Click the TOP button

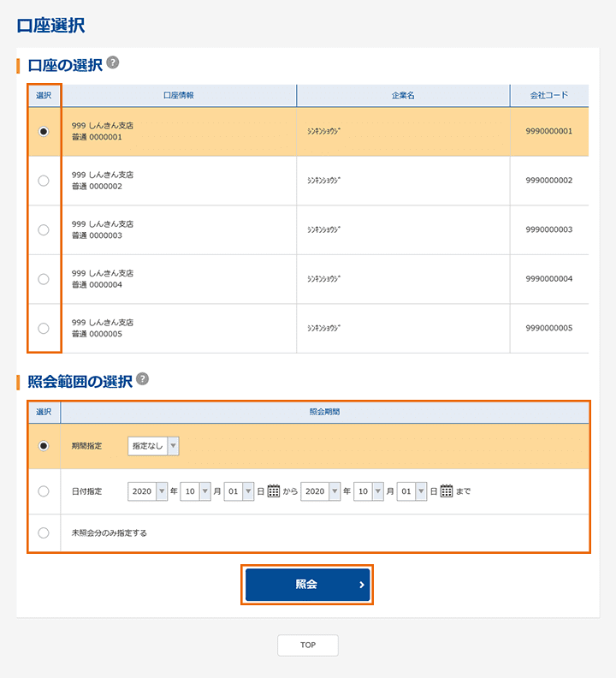coord(308,645)
